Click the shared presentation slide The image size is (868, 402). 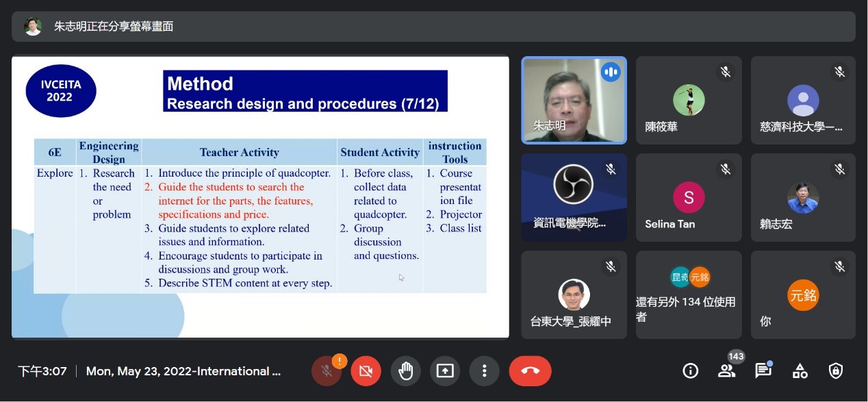(260, 197)
